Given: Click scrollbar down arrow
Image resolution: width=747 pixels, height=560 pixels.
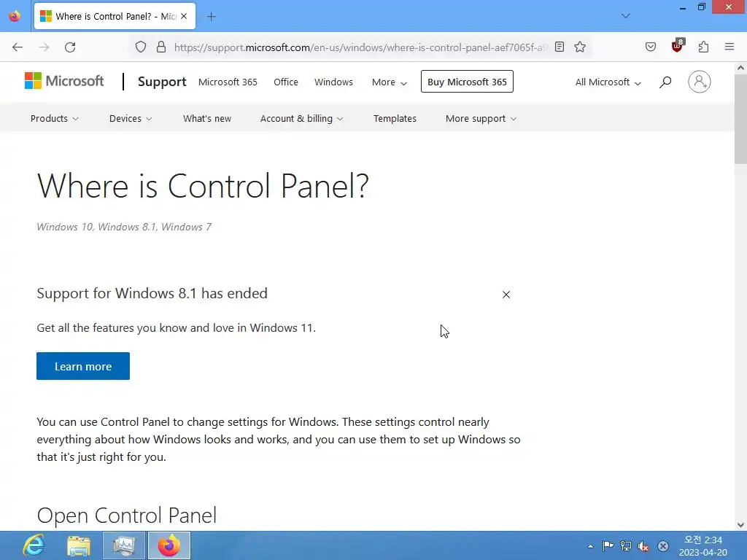Looking at the screenshot, I should (740, 525).
